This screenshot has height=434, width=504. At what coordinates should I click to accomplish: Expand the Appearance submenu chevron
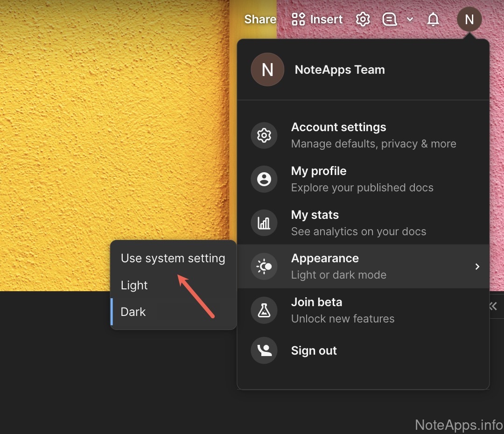(x=477, y=266)
